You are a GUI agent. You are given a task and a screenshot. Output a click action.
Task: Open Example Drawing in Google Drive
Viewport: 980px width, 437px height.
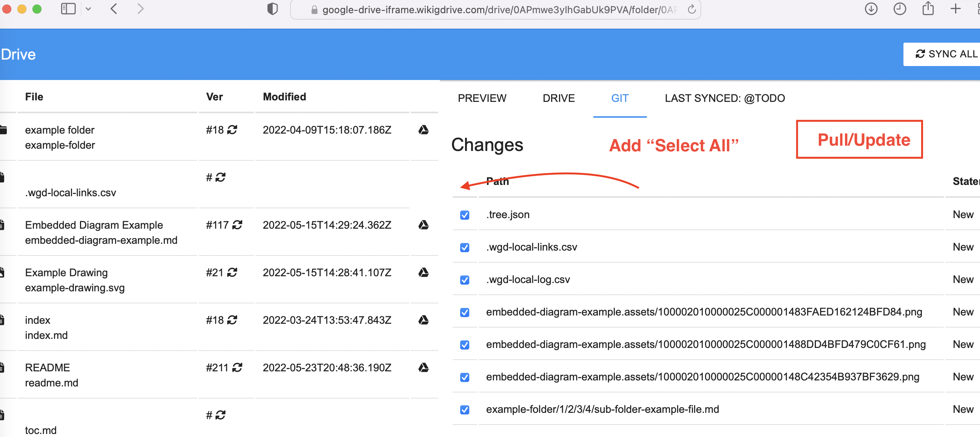point(424,272)
